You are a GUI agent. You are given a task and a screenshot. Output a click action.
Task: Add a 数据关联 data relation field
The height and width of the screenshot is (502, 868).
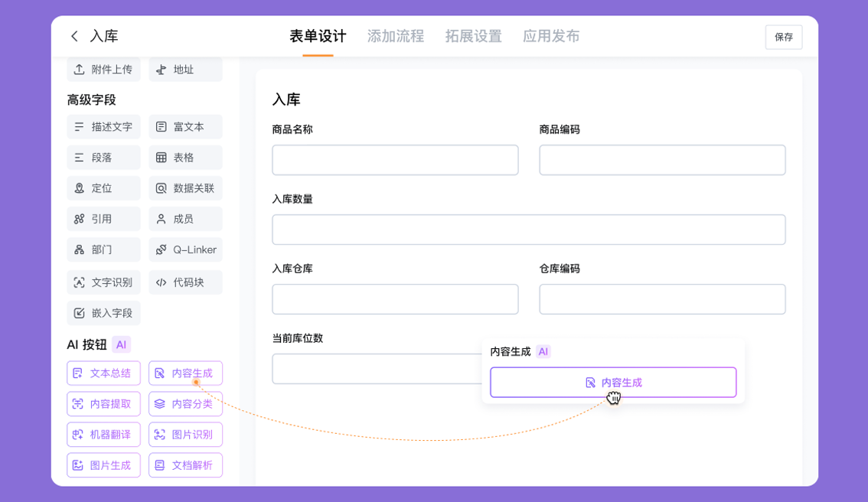click(x=185, y=187)
